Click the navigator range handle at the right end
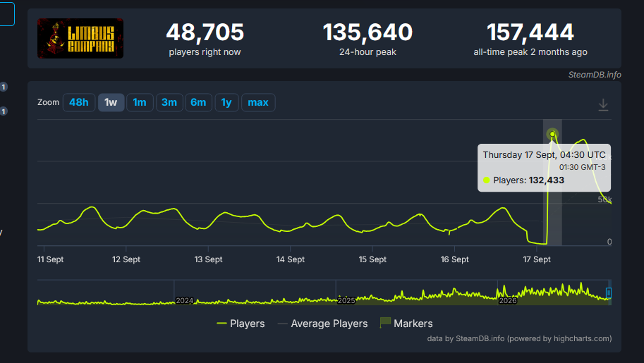 coord(609,293)
